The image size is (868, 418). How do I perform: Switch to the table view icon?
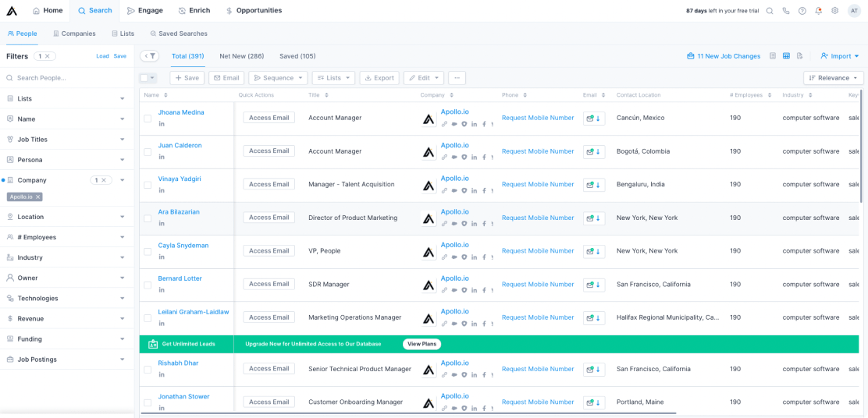pos(786,56)
